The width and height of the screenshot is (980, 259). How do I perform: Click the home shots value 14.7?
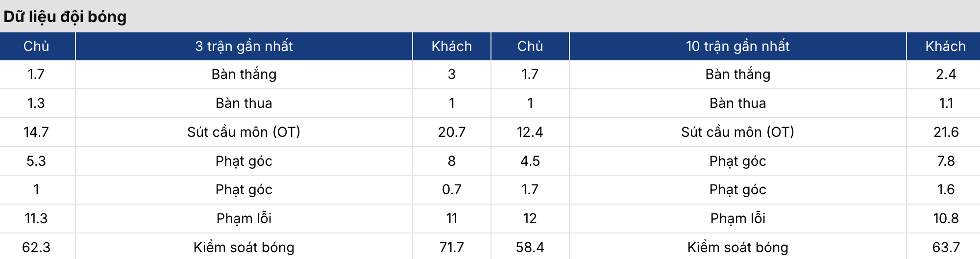[x=36, y=132]
